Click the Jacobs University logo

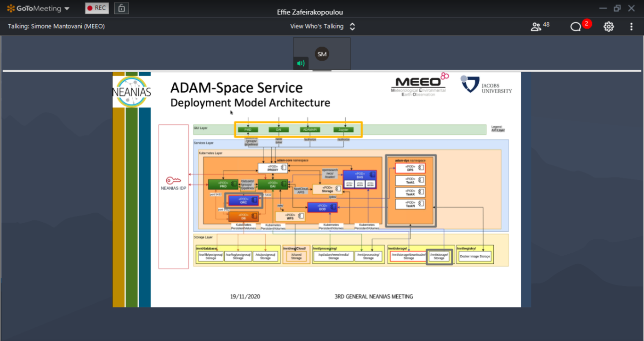click(x=486, y=84)
